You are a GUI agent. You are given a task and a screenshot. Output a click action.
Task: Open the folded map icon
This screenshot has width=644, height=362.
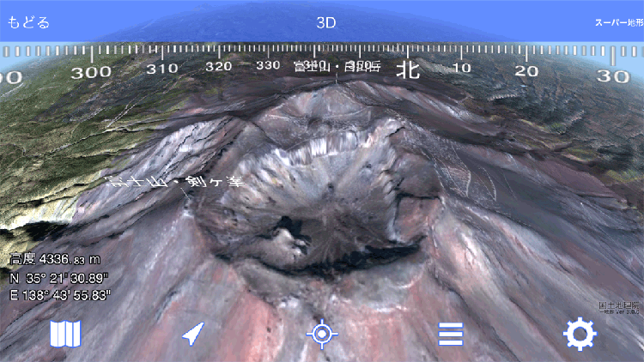tap(65, 334)
